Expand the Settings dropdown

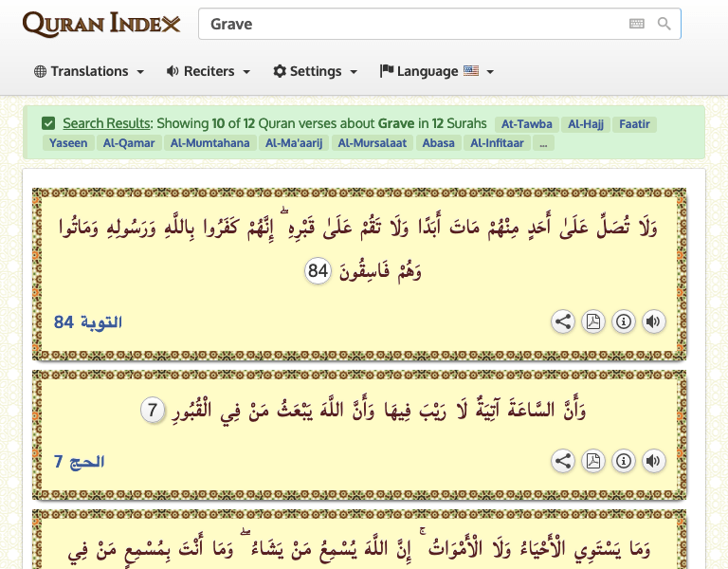coord(315,71)
